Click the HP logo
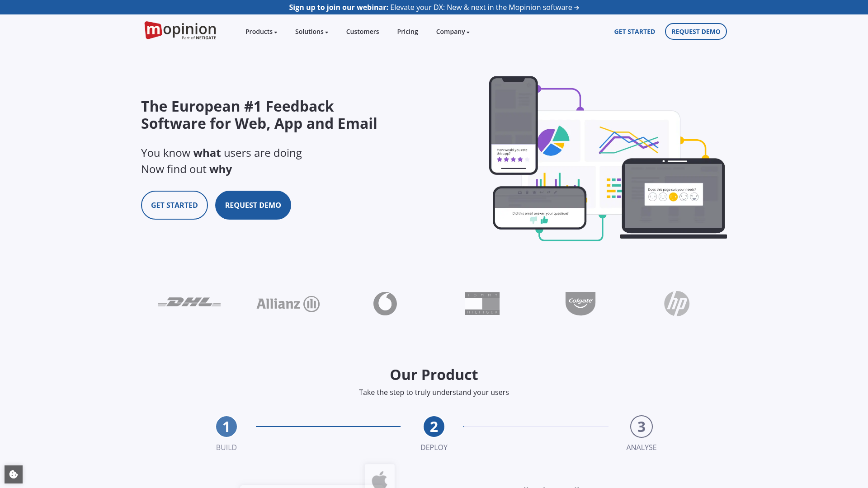The width and height of the screenshot is (868, 488). tap(676, 303)
